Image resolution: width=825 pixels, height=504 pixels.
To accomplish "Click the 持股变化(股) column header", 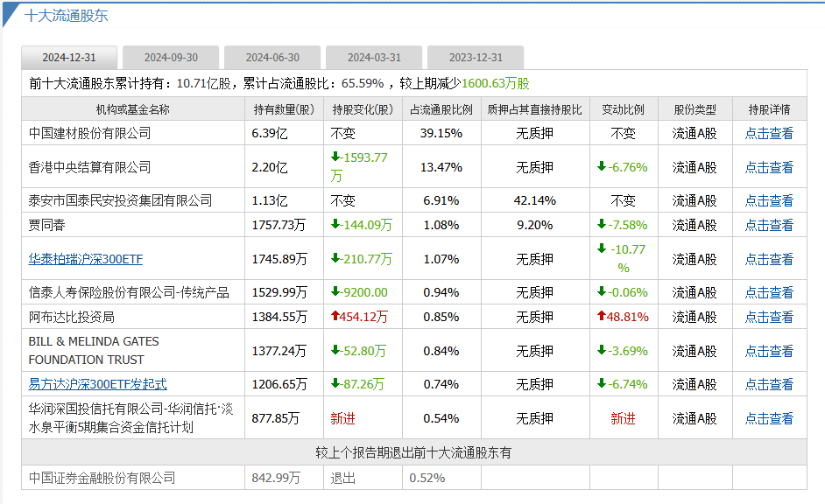I will tap(363, 109).
